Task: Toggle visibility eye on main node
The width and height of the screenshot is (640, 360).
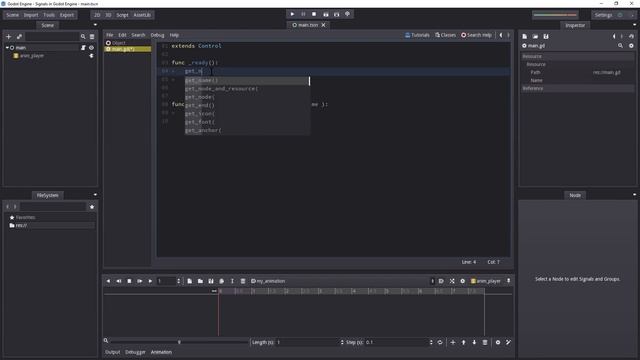Action: [x=91, y=48]
